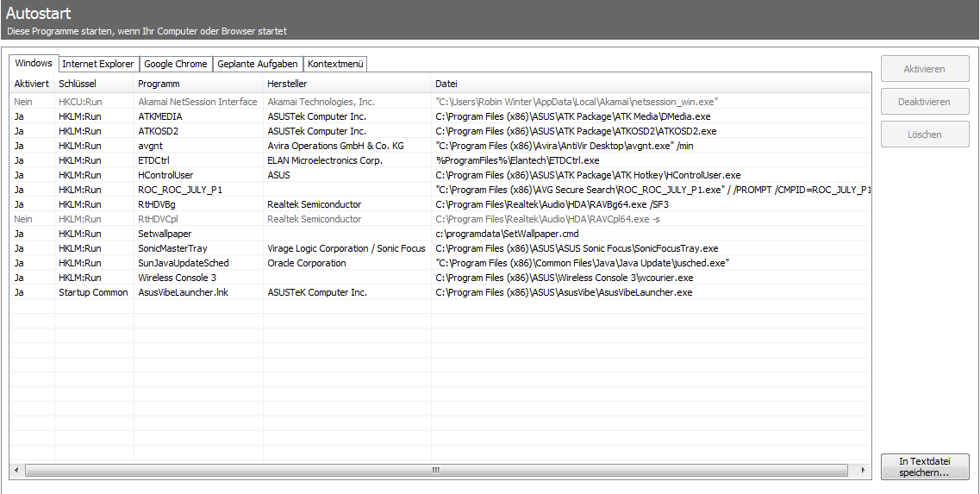The width and height of the screenshot is (980, 494).
Task: Click Virage Logic Corporation / Sonic Focus cell
Action: tap(346, 248)
